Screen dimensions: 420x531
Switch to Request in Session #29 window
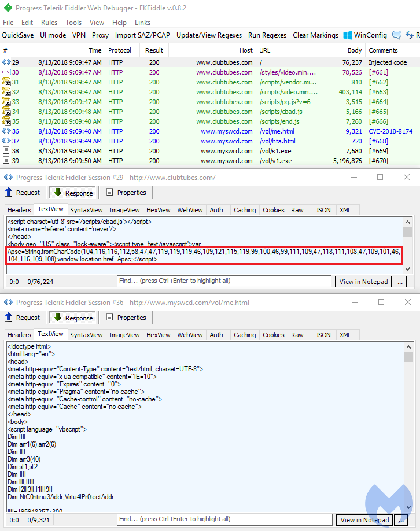pos(23,193)
